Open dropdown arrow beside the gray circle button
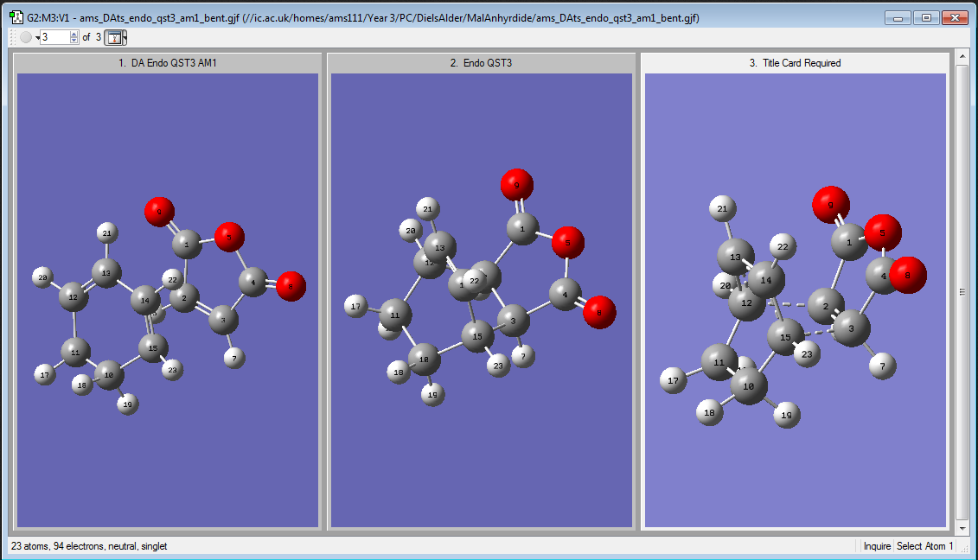This screenshot has height=560, width=978. point(37,38)
